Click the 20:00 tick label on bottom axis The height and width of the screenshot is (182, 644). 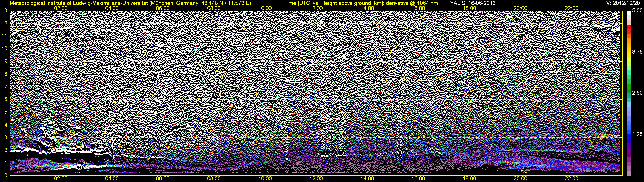tap(521, 179)
